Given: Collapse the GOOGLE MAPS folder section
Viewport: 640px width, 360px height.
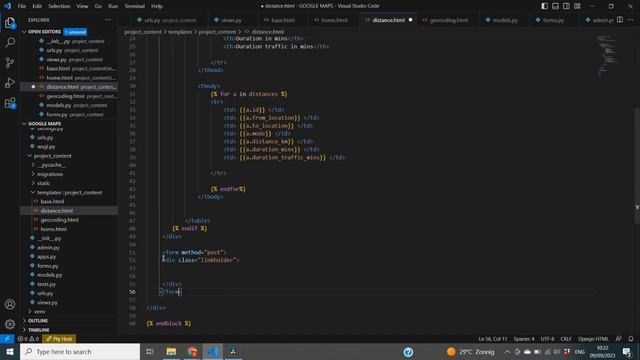Looking at the screenshot, I should [24, 124].
